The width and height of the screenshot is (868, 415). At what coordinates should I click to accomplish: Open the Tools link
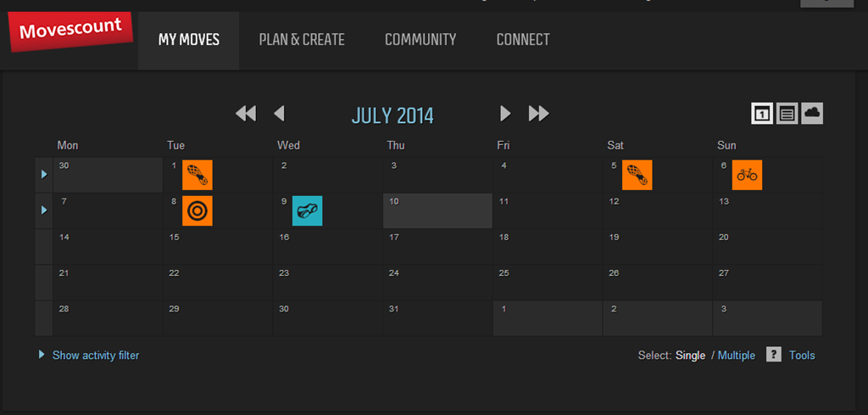click(802, 356)
